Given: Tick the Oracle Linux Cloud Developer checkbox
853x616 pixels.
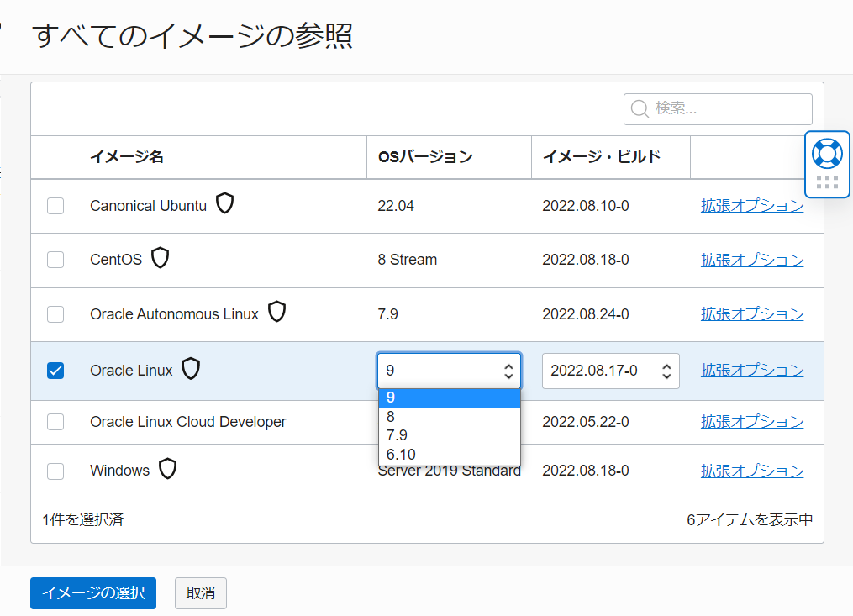Looking at the screenshot, I should click(x=55, y=422).
